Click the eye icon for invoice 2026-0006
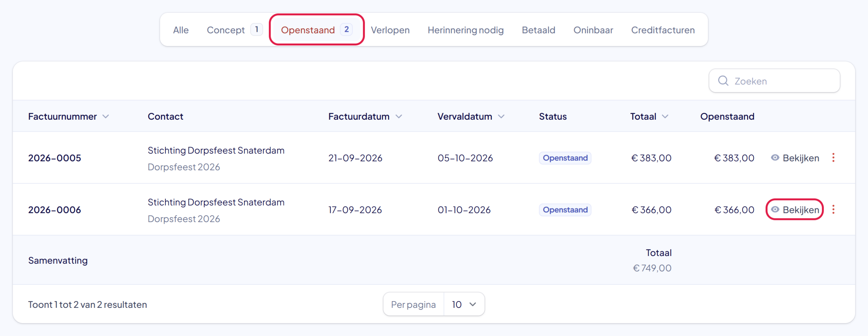868x336 pixels. (775, 210)
